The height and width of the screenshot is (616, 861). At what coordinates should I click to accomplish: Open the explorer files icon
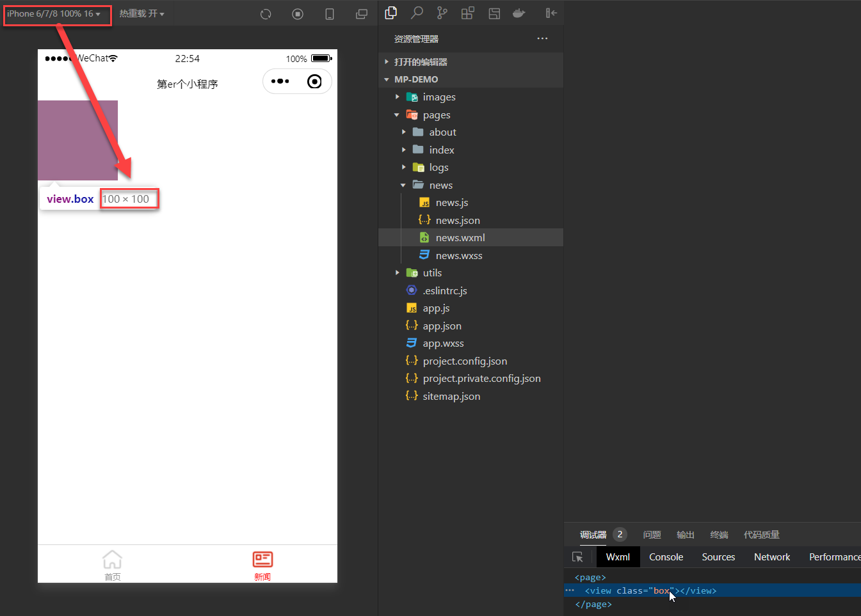click(x=391, y=13)
